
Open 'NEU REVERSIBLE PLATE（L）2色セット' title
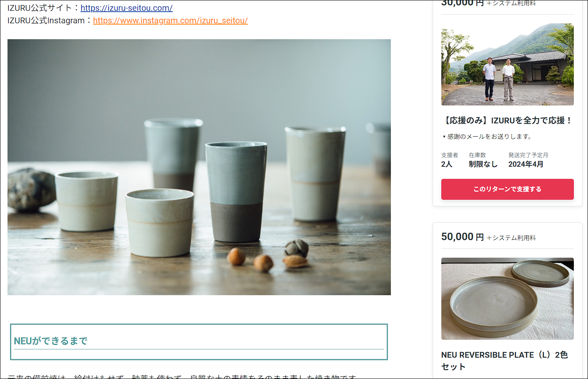[505, 361]
